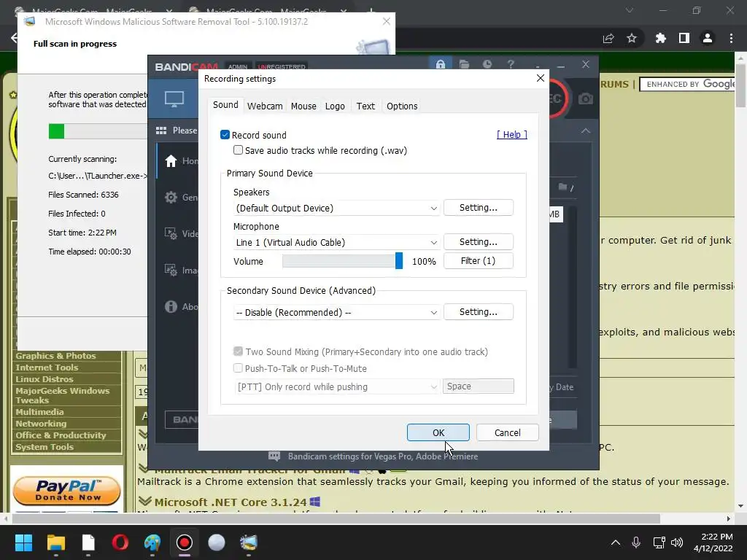Open Speakers Default Output Device dropdown

point(336,208)
